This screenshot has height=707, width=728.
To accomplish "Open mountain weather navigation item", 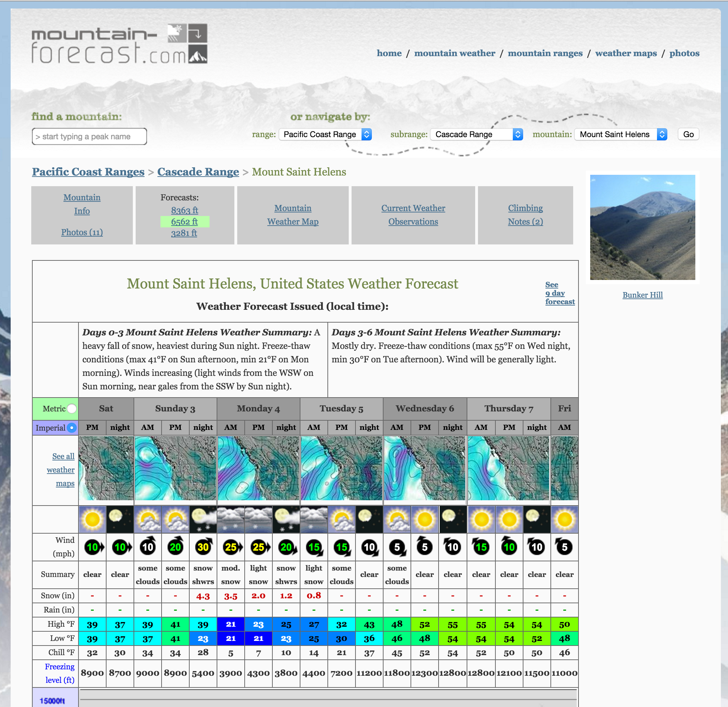I will pos(455,53).
